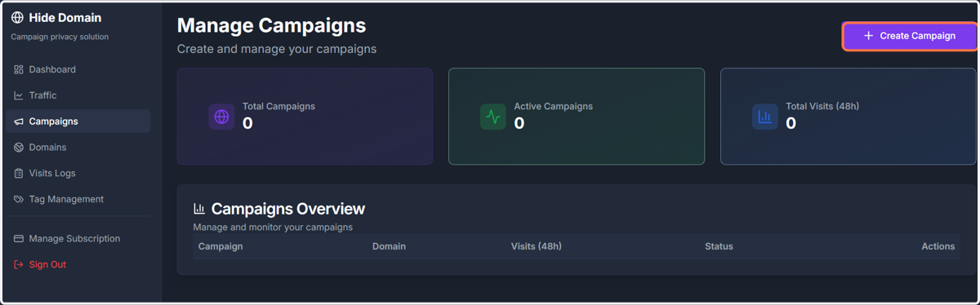Click the Status column header
980x305 pixels.
(x=719, y=246)
